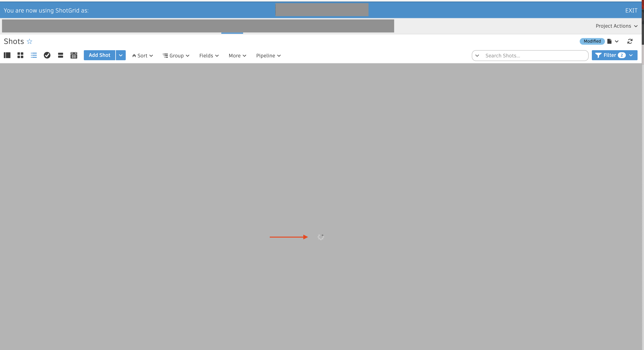Open the Group menu

[x=176, y=55]
